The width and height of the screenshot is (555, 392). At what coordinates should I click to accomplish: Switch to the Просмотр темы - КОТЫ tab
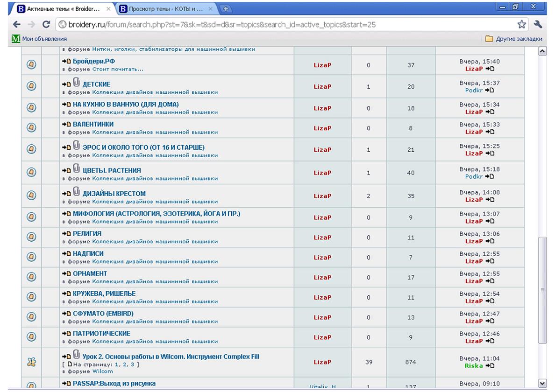click(165, 9)
